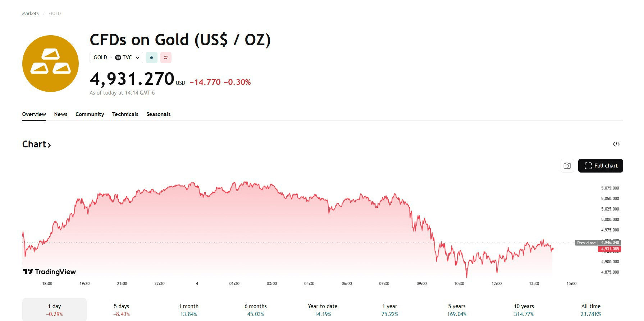Open the embed code icon
Screen dimensions: 644x321
(616, 144)
